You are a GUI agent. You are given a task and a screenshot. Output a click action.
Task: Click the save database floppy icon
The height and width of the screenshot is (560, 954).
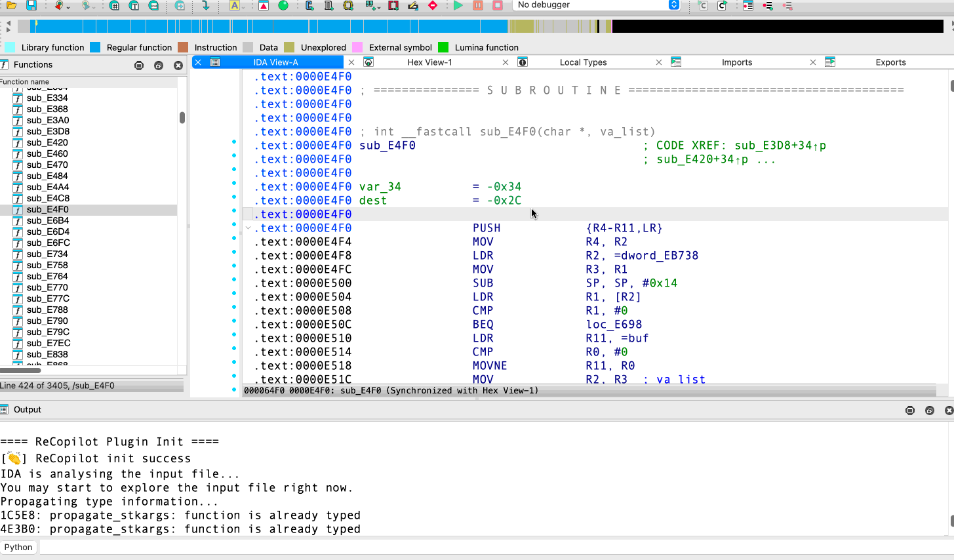pos(31,5)
